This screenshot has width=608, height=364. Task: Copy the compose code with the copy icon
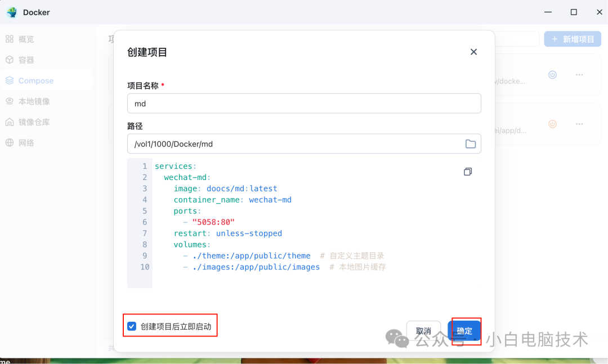click(468, 172)
